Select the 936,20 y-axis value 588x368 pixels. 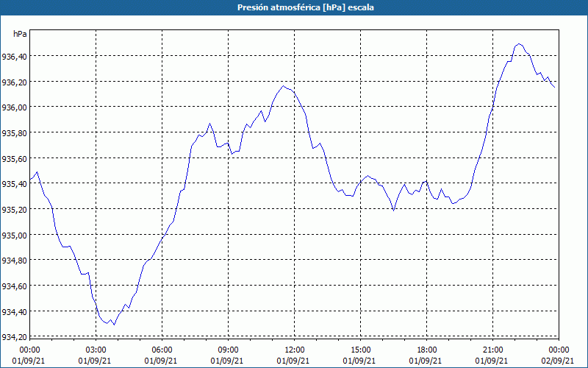point(14,82)
